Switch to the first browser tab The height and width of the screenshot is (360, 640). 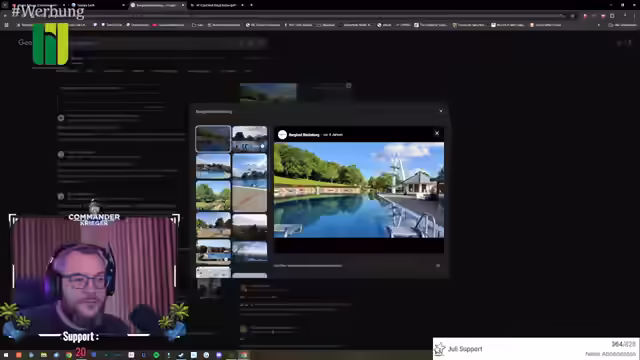point(39,5)
